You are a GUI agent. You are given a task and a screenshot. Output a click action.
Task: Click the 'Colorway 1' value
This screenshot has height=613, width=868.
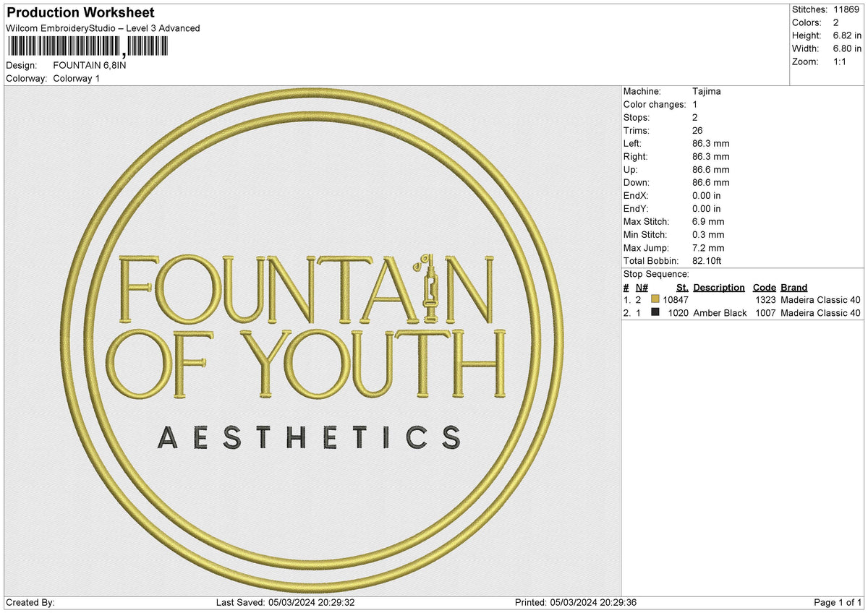tap(77, 78)
